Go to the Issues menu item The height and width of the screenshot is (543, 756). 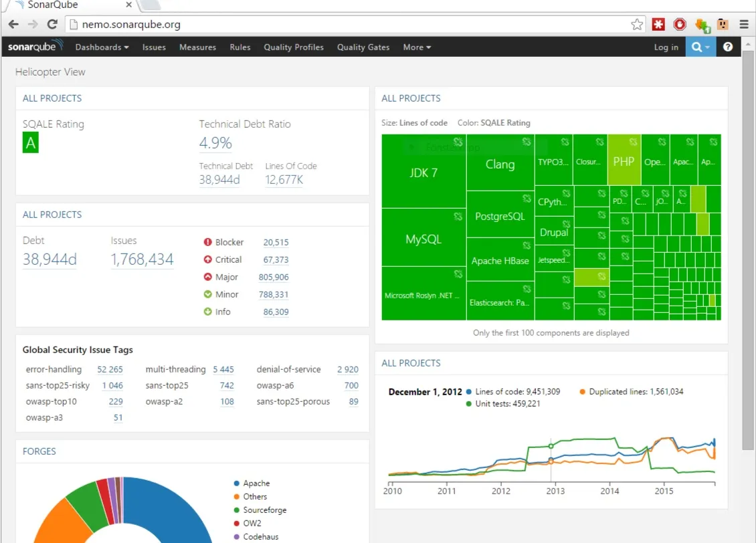154,47
